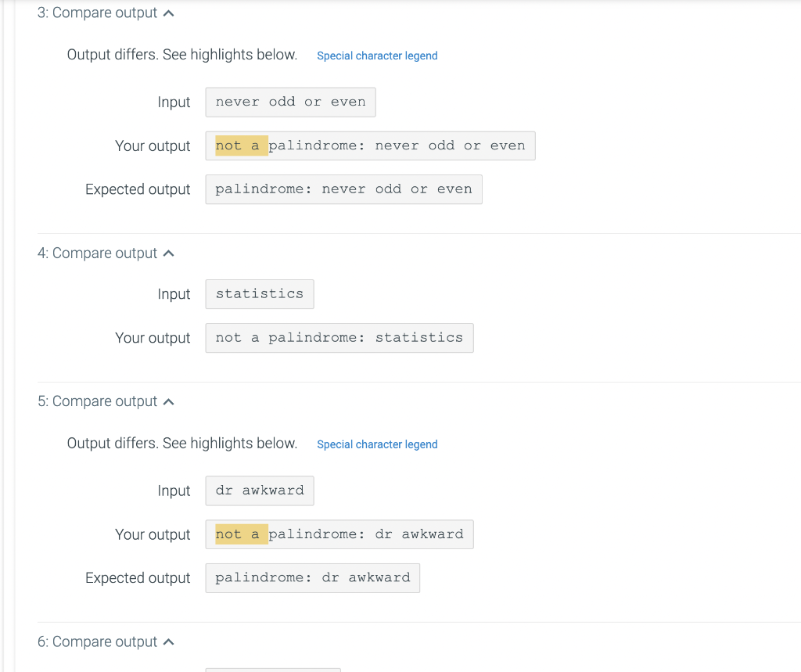
Task: Click the 3 Compare output heading
Action: 98,12
